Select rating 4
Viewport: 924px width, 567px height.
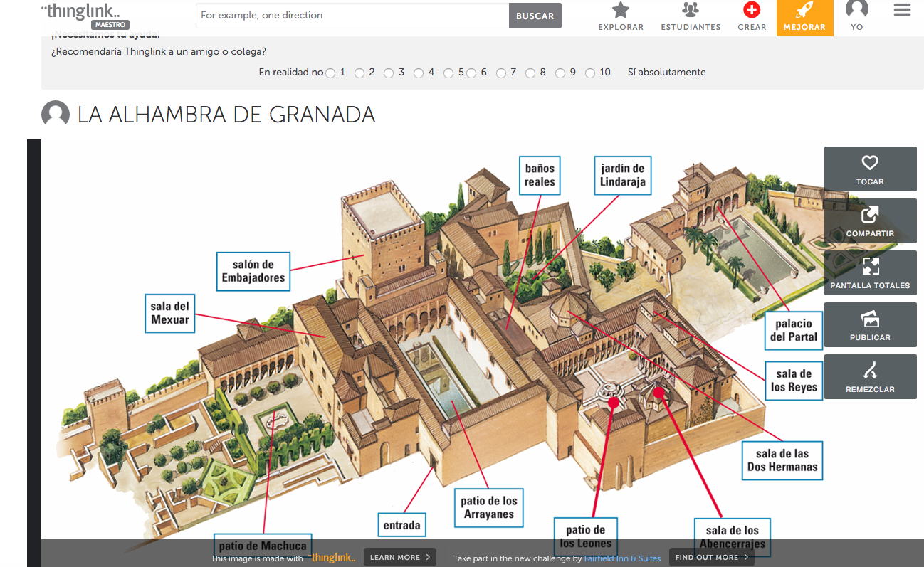coord(419,73)
